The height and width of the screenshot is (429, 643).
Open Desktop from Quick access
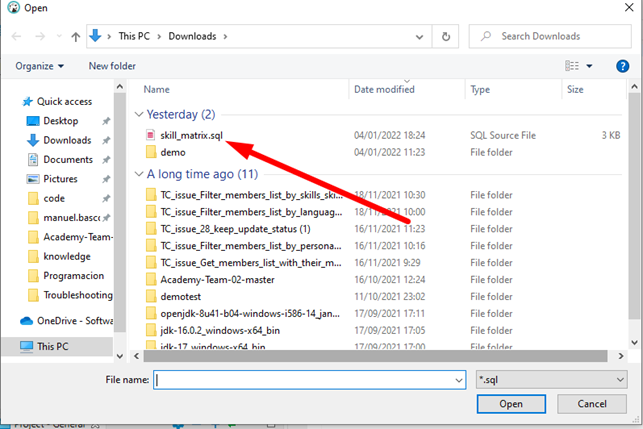[x=60, y=121]
